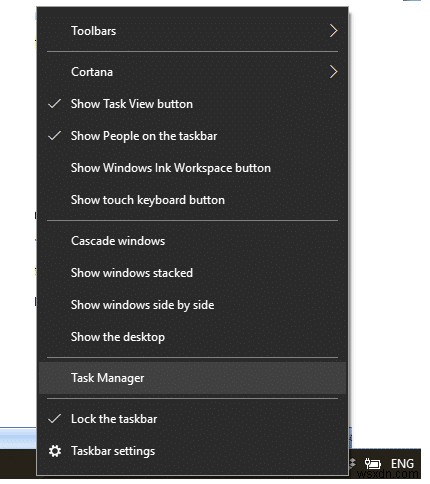
Task: Unlock the taskbar via Lock the taskbar
Action: [192, 419]
